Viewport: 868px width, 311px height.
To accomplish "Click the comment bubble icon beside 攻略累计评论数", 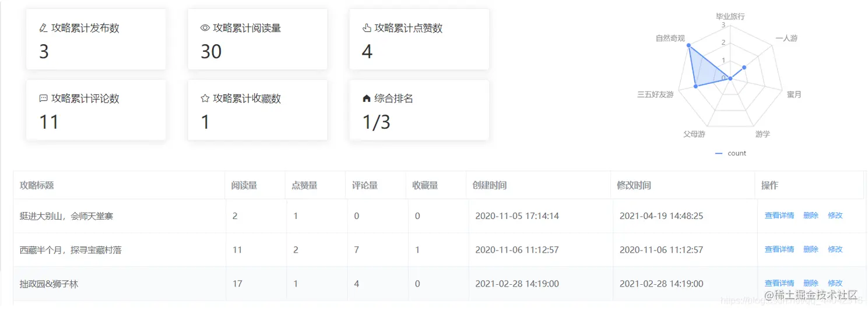I will [43, 98].
